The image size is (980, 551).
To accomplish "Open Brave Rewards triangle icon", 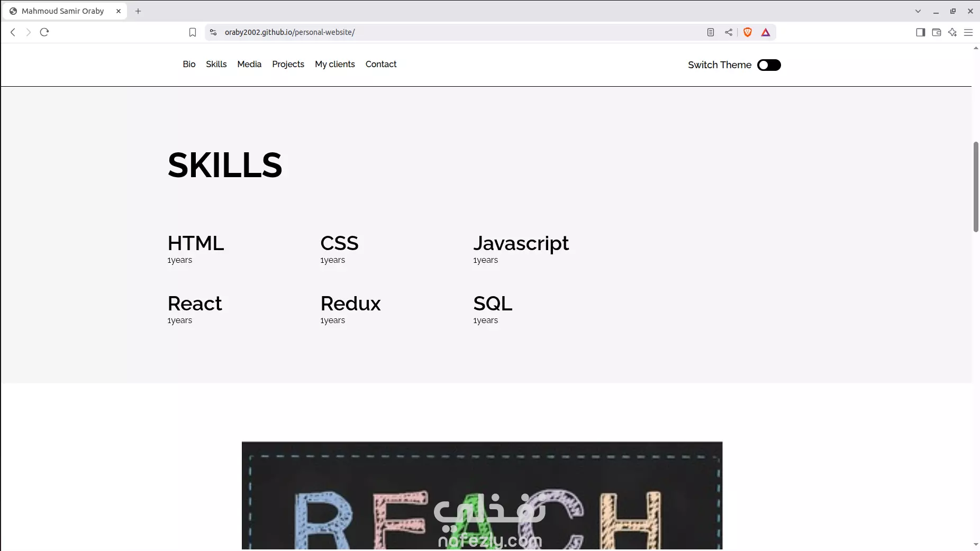I will pyautogui.click(x=766, y=32).
